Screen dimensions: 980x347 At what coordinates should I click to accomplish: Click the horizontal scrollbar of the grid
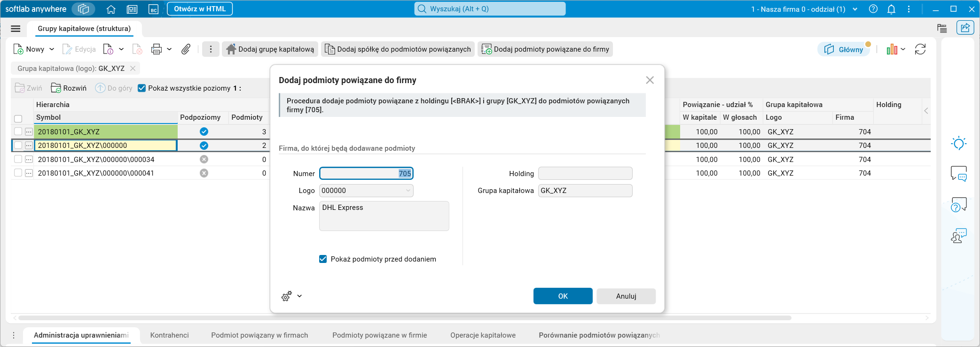point(404,318)
